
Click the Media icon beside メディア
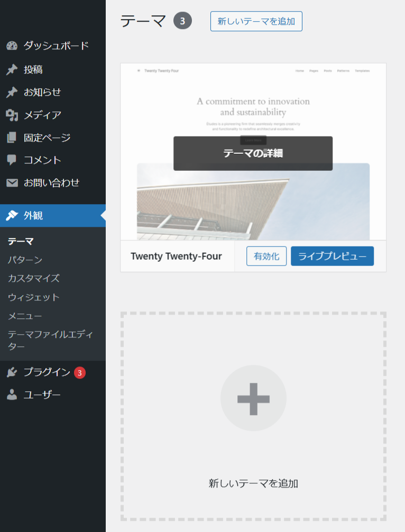(12, 115)
